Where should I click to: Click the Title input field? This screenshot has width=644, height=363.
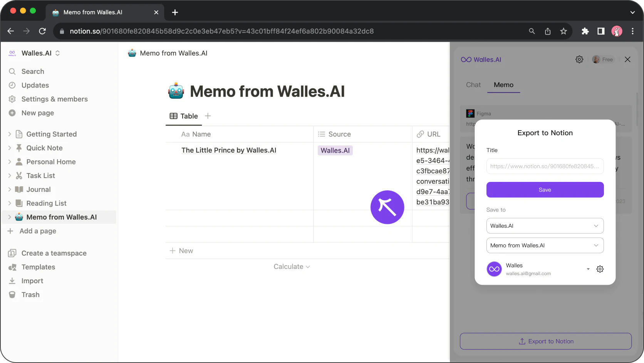[x=545, y=166]
